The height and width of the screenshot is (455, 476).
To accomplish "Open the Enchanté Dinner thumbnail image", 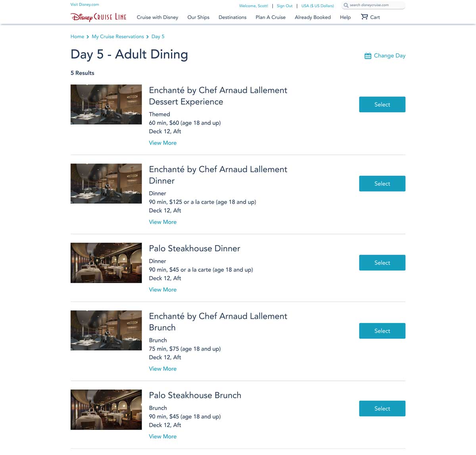I will 106,184.
